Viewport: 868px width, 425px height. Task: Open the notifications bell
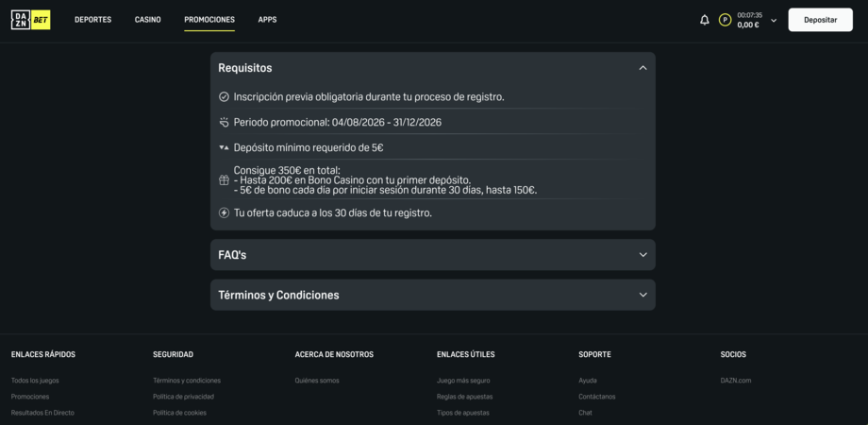(704, 20)
